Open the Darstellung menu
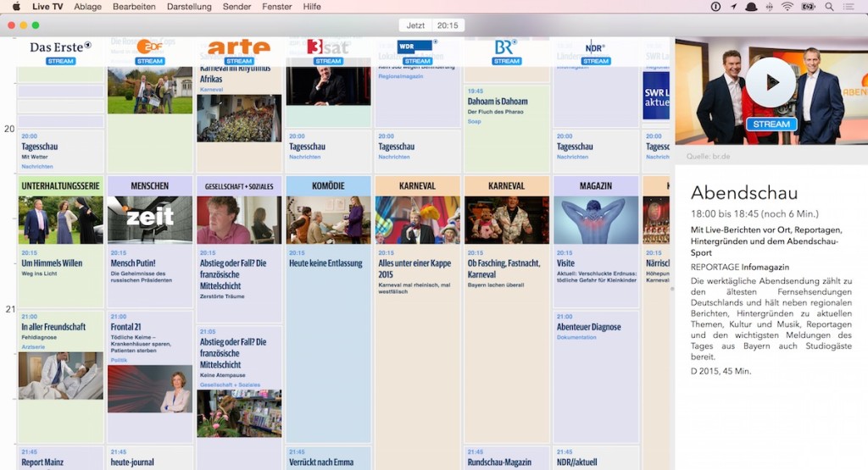The image size is (868, 470). (x=189, y=7)
